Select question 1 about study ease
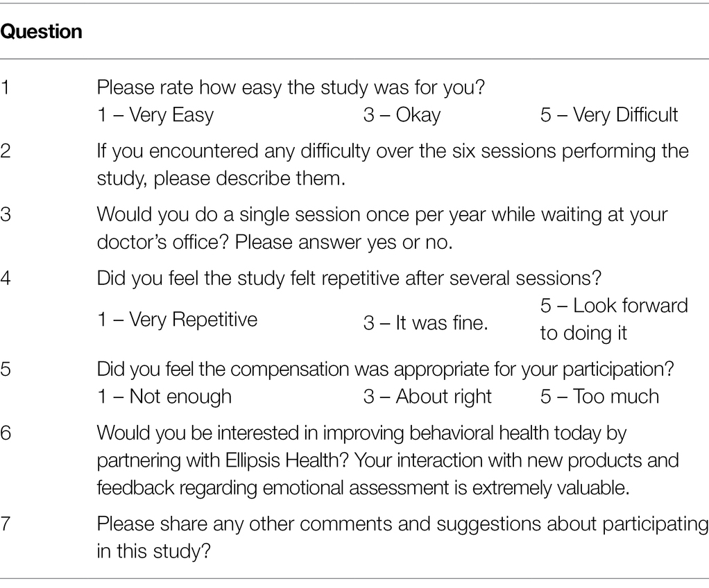The image size is (709, 588). pos(291,87)
